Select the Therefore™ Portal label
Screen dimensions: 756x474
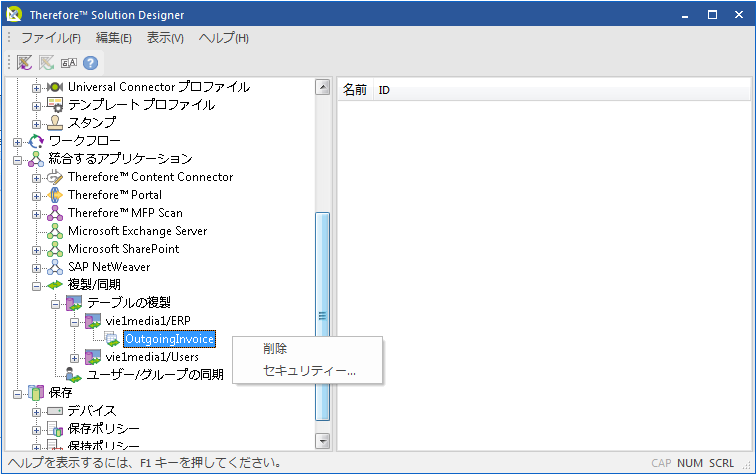click(115, 195)
